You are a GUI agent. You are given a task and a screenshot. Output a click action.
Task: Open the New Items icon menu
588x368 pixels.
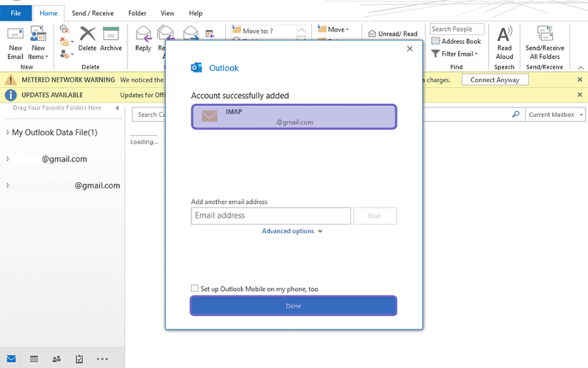38,34
